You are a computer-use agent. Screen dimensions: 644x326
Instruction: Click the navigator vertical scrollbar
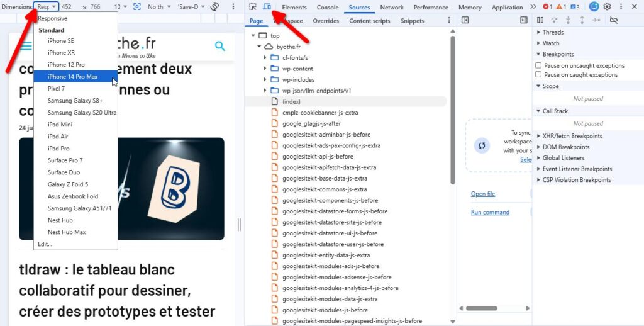tap(453, 110)
